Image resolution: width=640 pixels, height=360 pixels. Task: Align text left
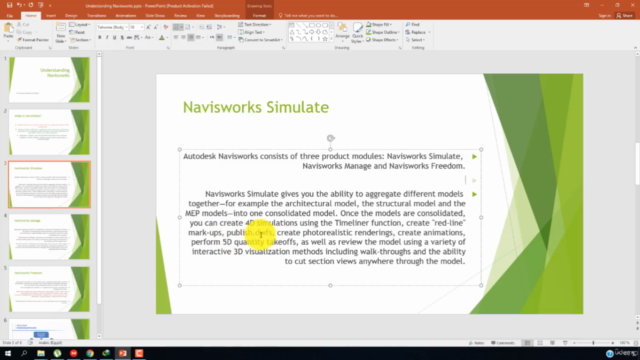[x=176, y=38]
